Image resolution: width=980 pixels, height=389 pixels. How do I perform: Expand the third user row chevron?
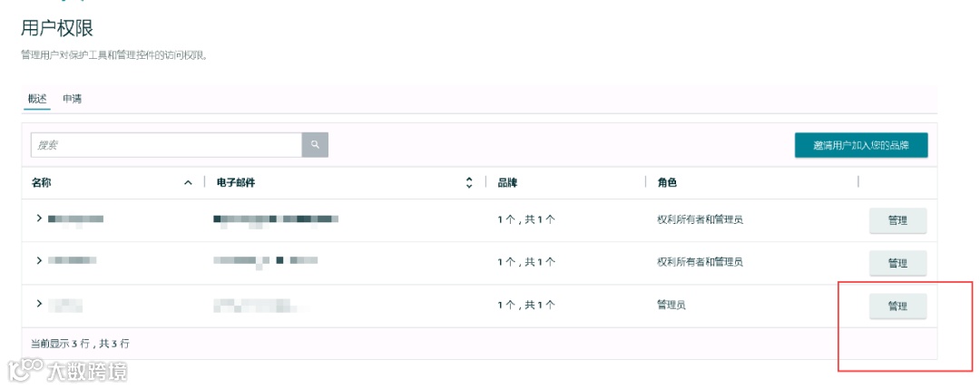coord(39,304)
